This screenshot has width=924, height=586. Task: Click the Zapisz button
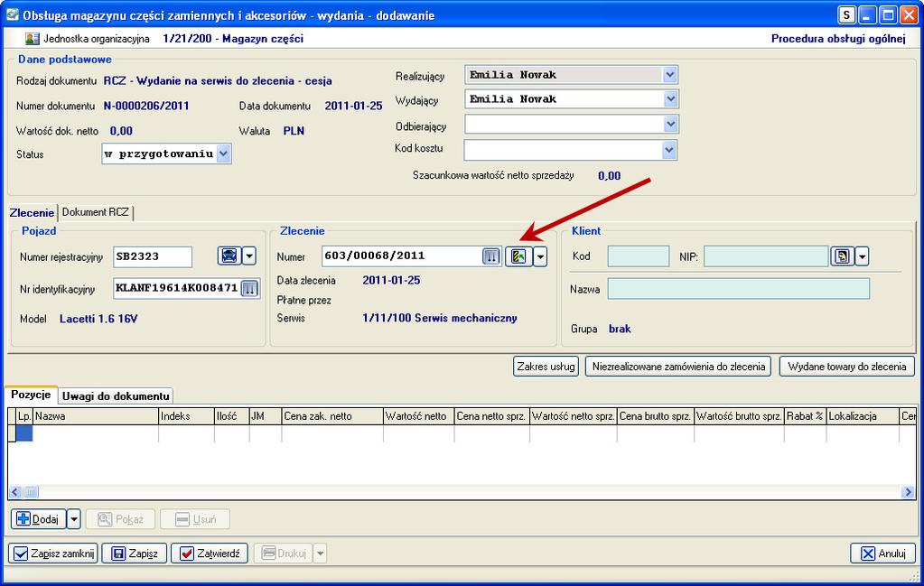[x=135, y=553]
